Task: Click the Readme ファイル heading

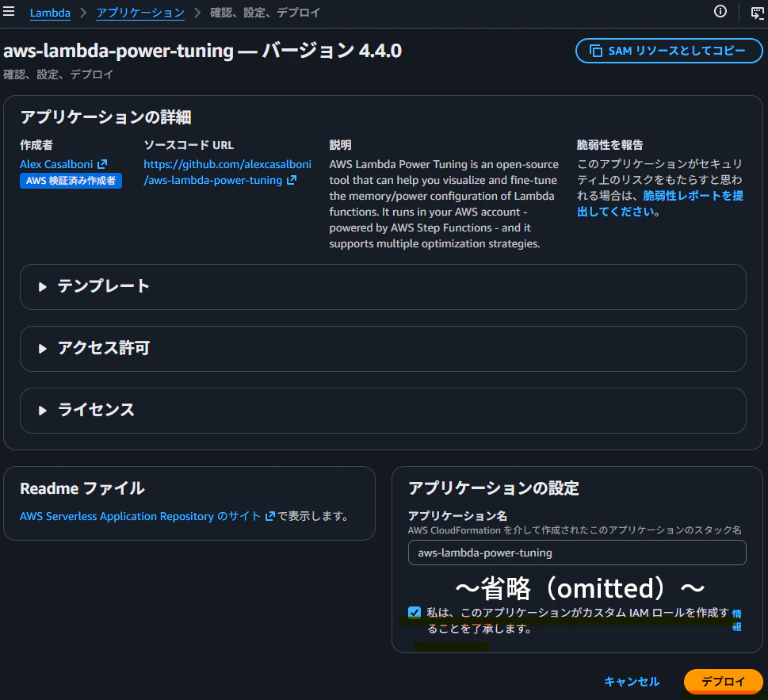Action: pos(82,488)
